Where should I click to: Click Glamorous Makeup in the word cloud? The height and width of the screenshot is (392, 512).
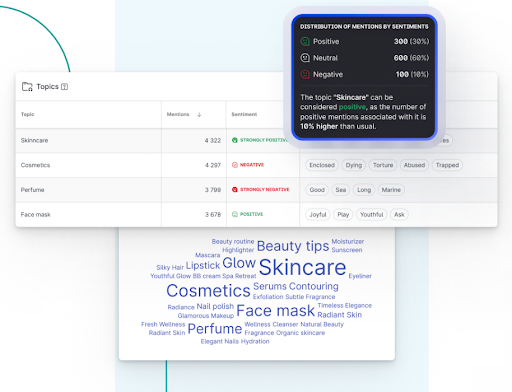coord(206,316)
